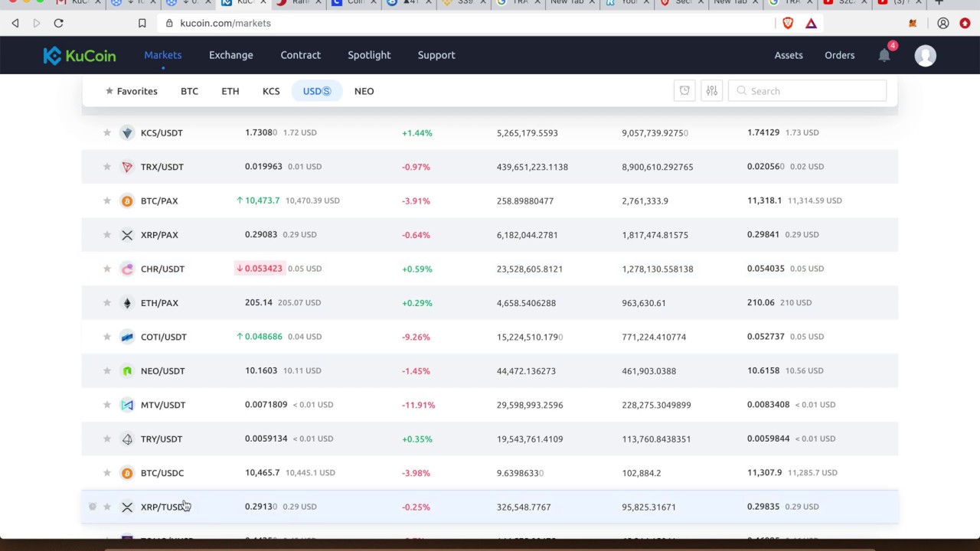This screenshot has height=551, width=980.
Task: Open the market filter sliders icon
Action: [x=712, y=91]
